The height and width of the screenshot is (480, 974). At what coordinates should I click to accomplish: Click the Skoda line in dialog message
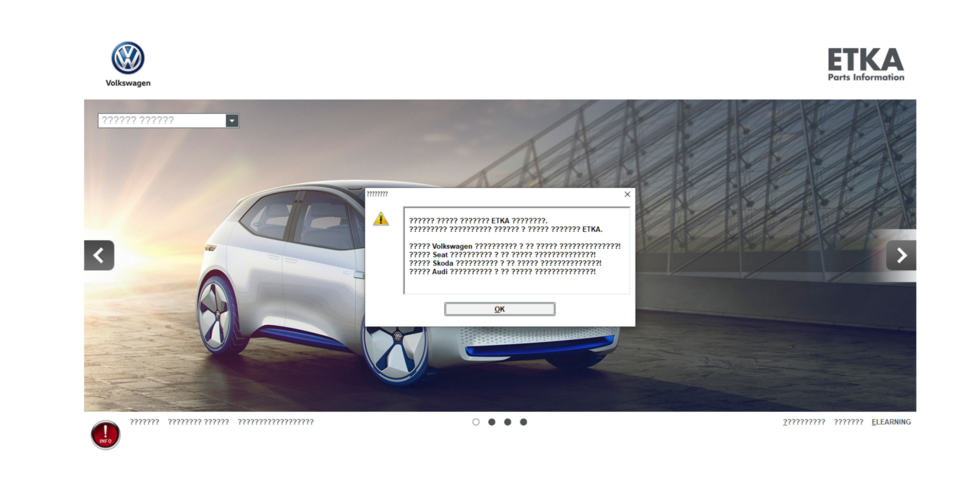(506, 263)
